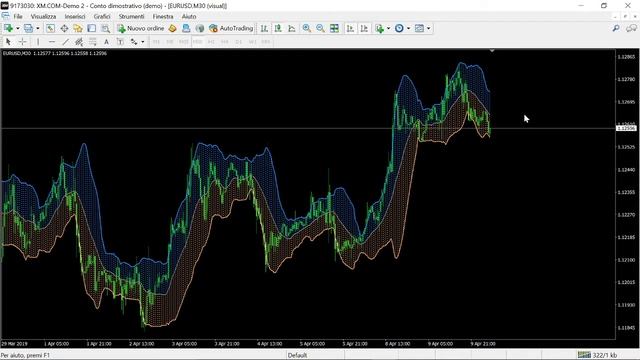Toggle the Terminal panel icon
This screenshot has height=360, width=640.
(x=91, y=28)
